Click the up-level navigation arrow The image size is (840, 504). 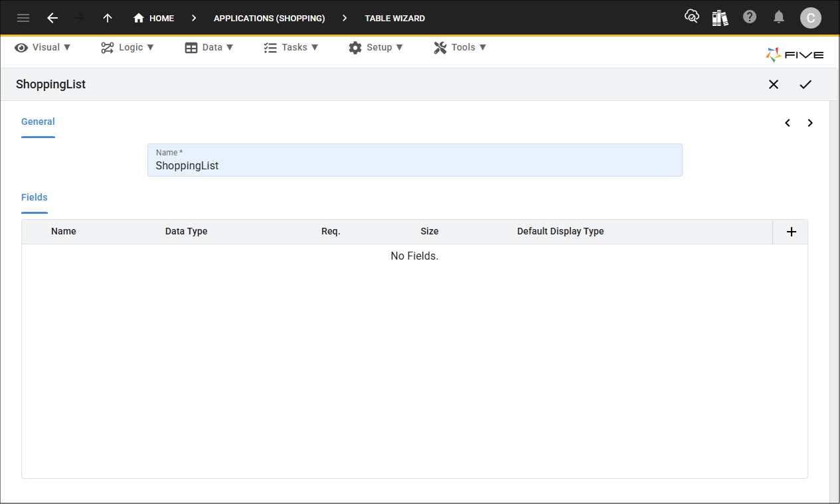[107, 18]
